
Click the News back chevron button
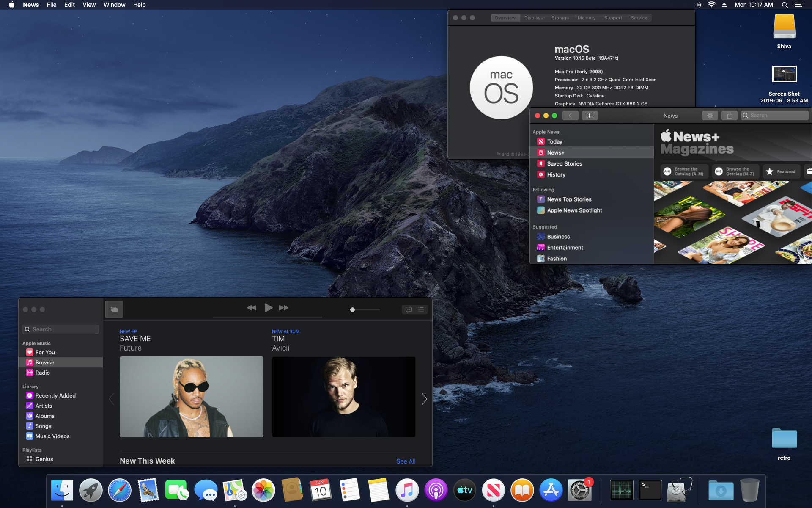570,116
